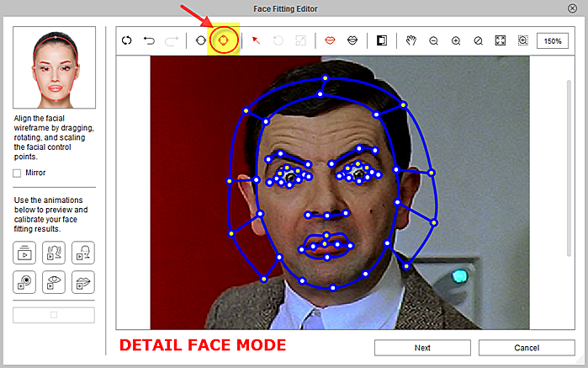Screen dimensions: 588x368
Task: Preview the eyeball movement animation
Action: point(24,282)
